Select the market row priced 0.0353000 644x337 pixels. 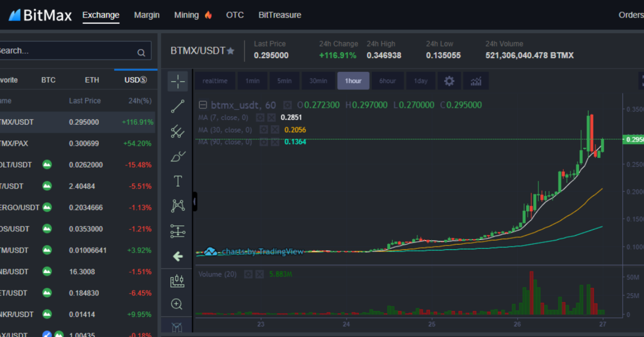[x=77, y=229]
